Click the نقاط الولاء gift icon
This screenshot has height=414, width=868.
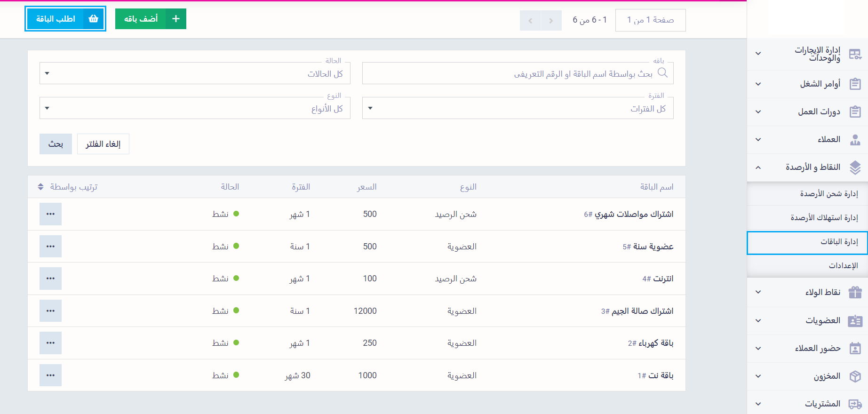(855, 293)
